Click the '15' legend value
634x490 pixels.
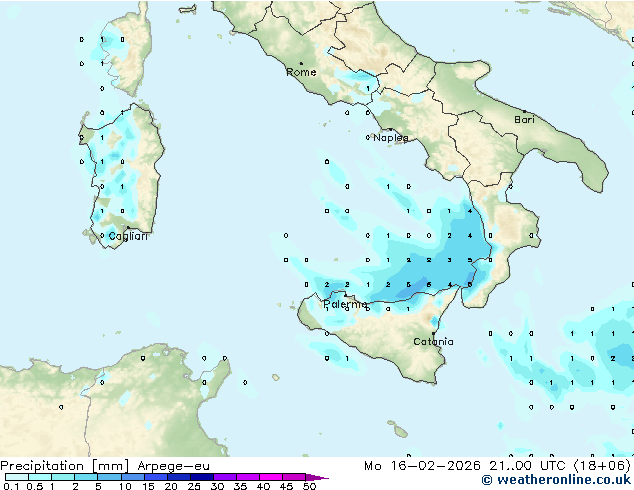[x=148, y=486]
